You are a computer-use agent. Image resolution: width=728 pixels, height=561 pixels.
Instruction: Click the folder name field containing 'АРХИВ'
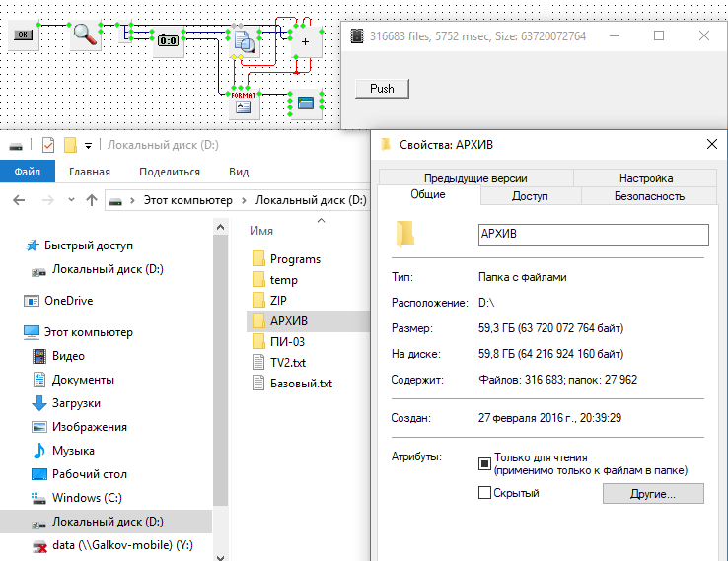[592, 235]
